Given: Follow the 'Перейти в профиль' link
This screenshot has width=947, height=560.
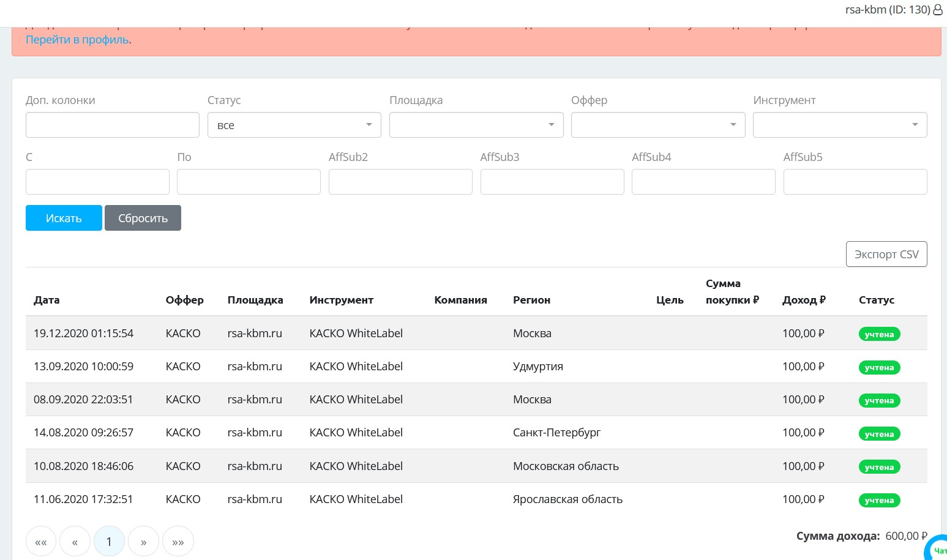Looking at the screenshot, I should tap(77, 40).
